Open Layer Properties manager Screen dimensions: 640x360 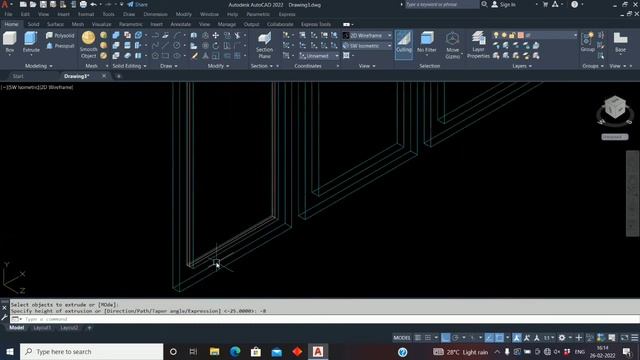(478, 45)
